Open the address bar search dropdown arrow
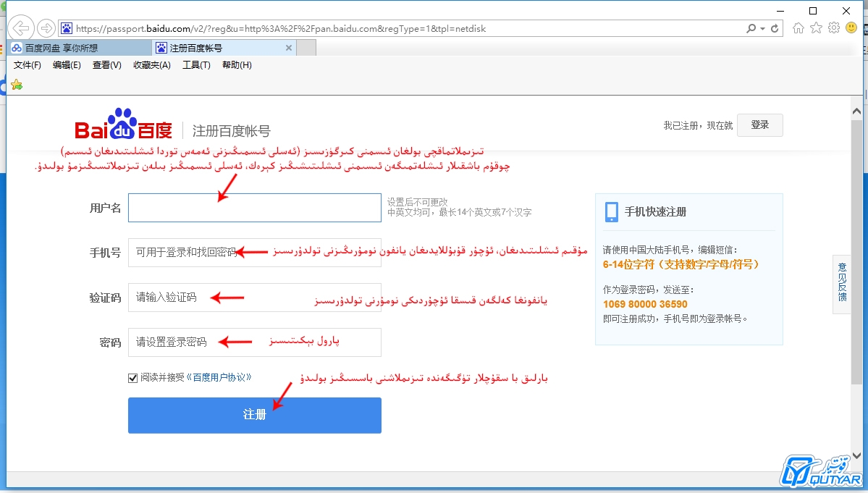This screenshot has height=493, width=868. [763, 28]
